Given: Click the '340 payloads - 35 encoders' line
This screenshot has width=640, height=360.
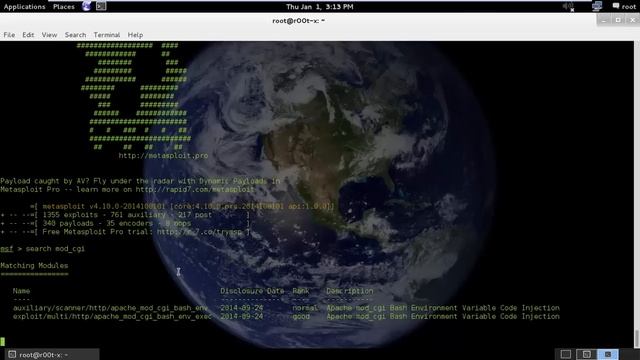Looking at the screenshot, I should 125,223.
